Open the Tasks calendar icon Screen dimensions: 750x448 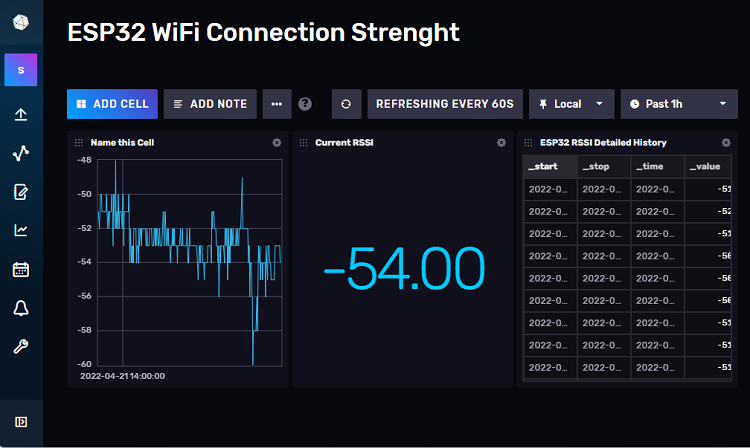click(21, 269)
